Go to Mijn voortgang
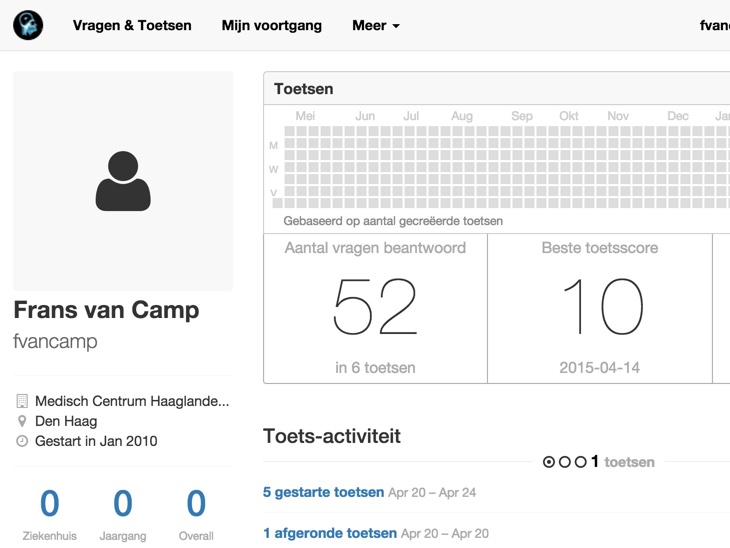This screenshot has height=548, width=730. click(272, 26)
